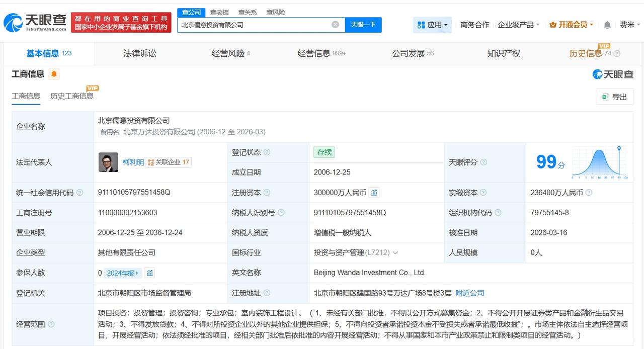
Task: Open the 应用 dropdown menu
Action: tap(432, 25)
